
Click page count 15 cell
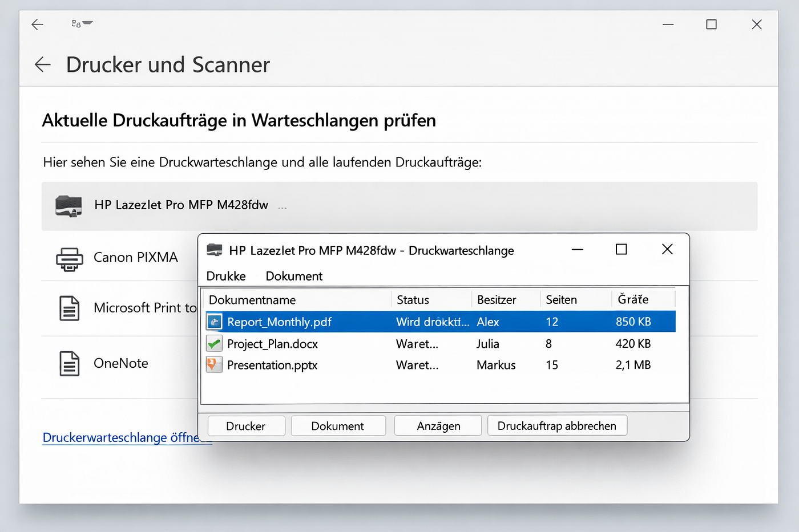[552, 365]
